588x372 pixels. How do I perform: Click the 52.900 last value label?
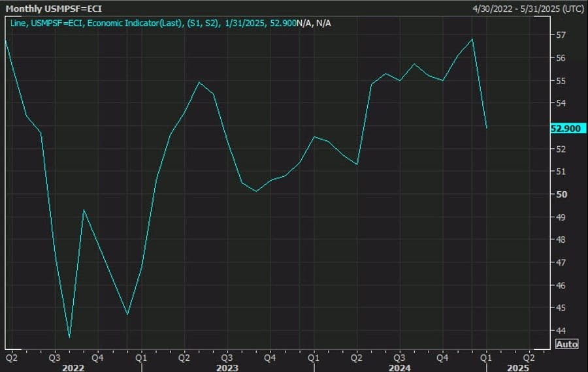point(566,129)
